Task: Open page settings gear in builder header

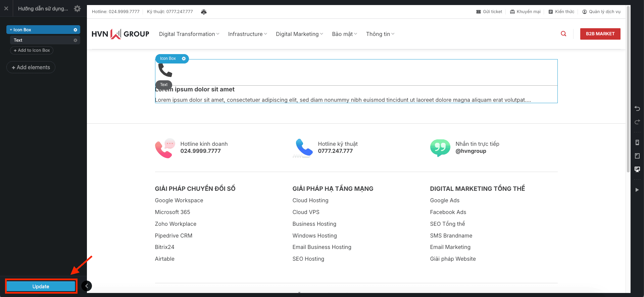Action: tap(77, 9)
